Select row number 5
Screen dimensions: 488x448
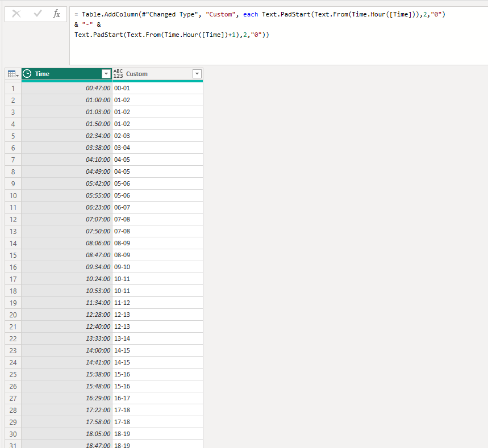pyautogui.click(x=13, y=136)
